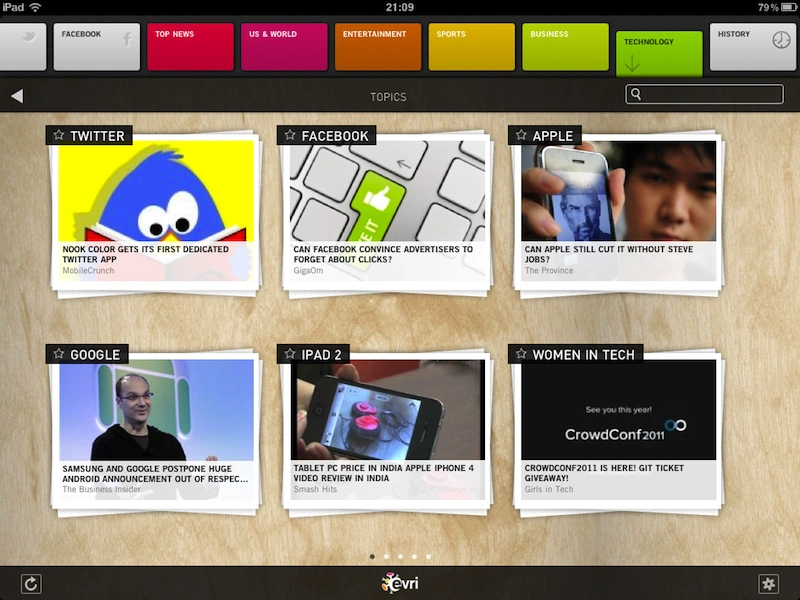Tap the refresh icon in bottom bar
The height and width of the screenshot is (600, 800).
(x=31, y=584)
